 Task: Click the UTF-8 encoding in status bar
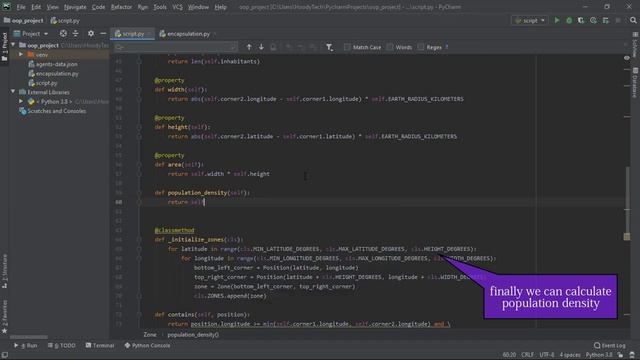547,355
